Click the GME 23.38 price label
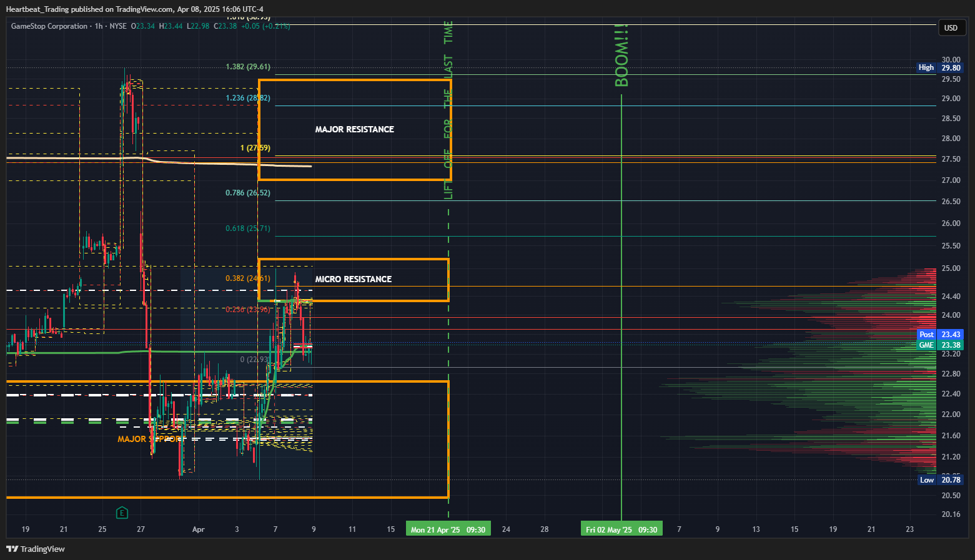The height and width of the screenshot is (560, 975). coord(941,345)
